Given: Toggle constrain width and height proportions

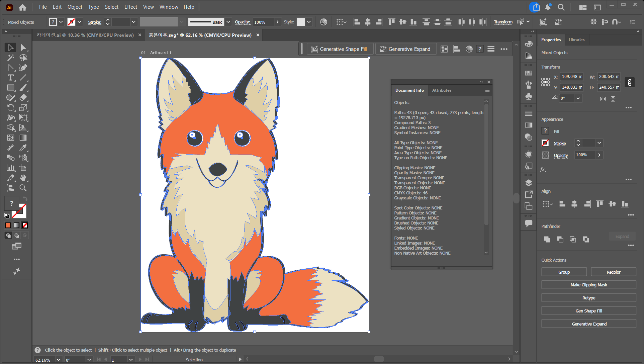Looking at the screenshot, I should (629, 82).
